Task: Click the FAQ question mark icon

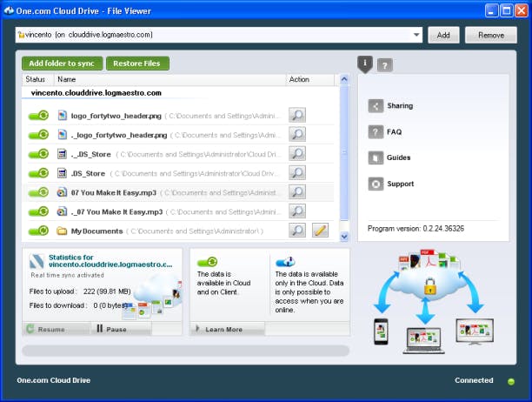Action: [376, 131]
